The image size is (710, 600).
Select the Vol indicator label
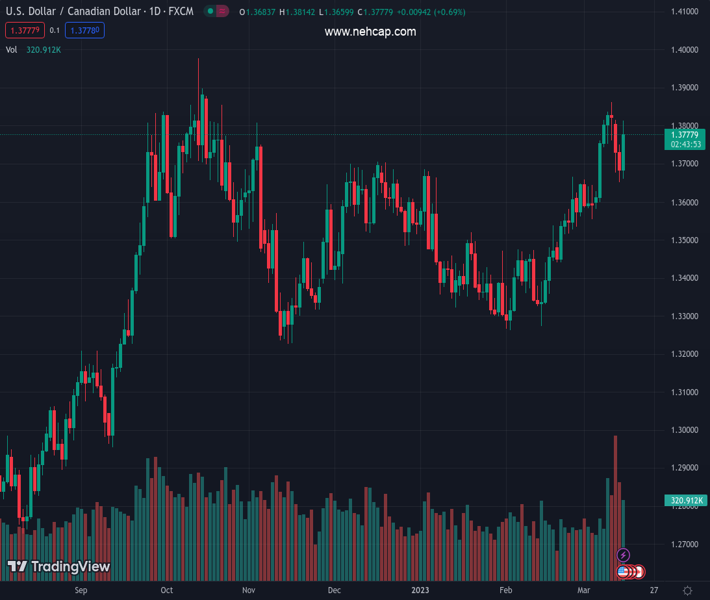(12, 50)
